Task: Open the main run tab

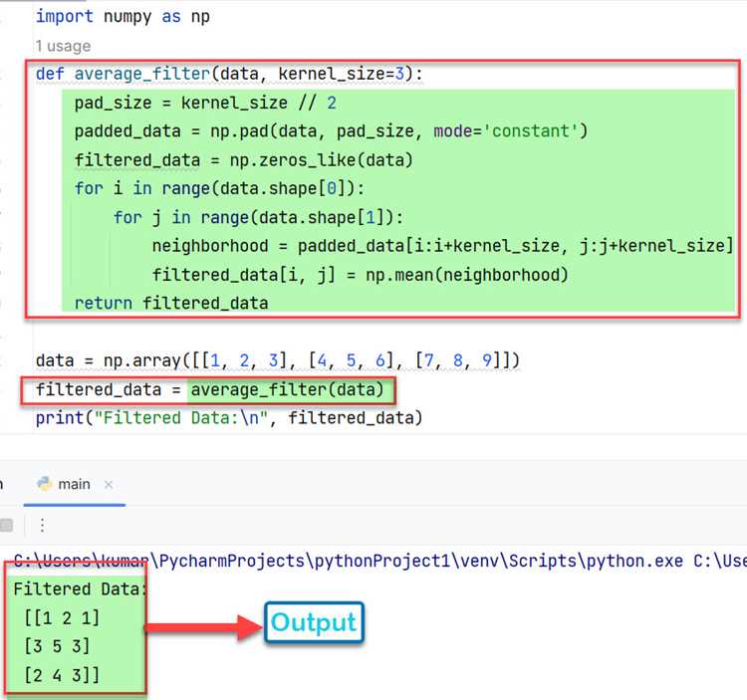Action: pos(74,484)
